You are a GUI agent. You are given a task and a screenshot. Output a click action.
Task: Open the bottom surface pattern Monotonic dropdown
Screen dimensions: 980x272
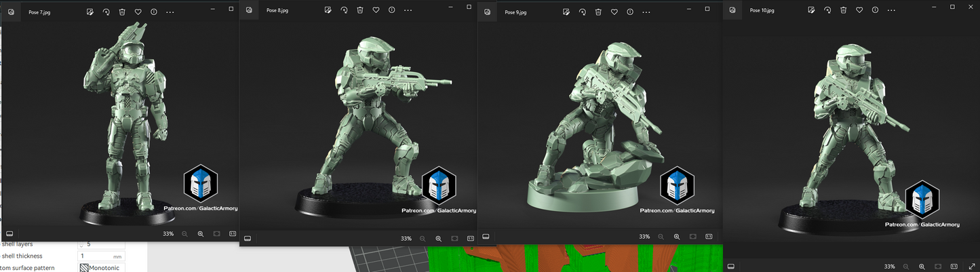(102, 268)
